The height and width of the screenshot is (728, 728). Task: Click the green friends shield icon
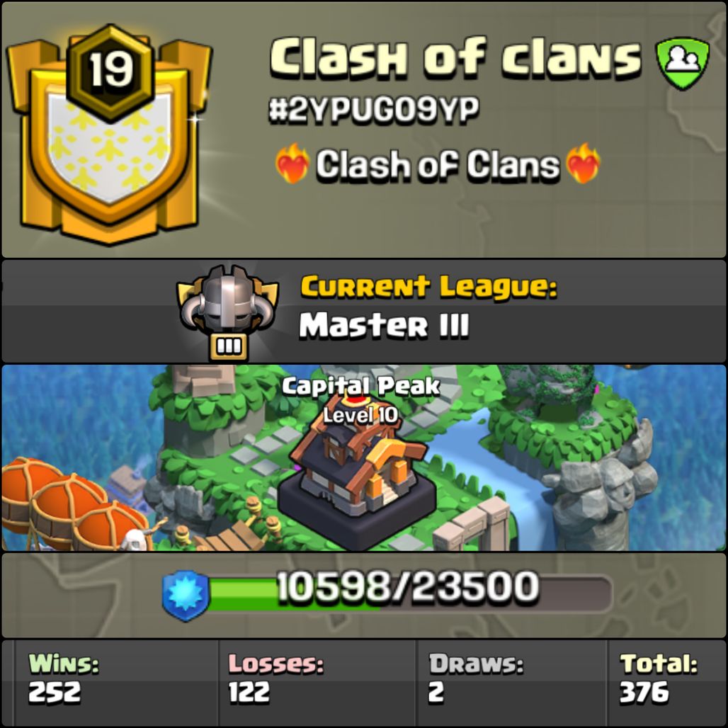(x=682, y=63)
